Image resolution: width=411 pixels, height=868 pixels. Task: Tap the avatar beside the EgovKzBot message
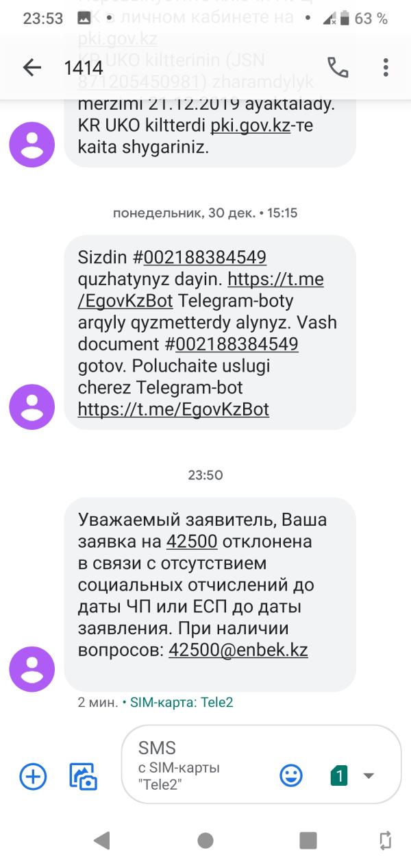point(32,407)
